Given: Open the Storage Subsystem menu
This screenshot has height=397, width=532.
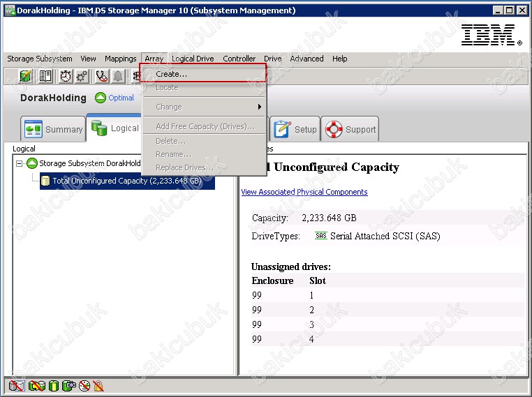Looking at the screenshot, I should point(40,59).
